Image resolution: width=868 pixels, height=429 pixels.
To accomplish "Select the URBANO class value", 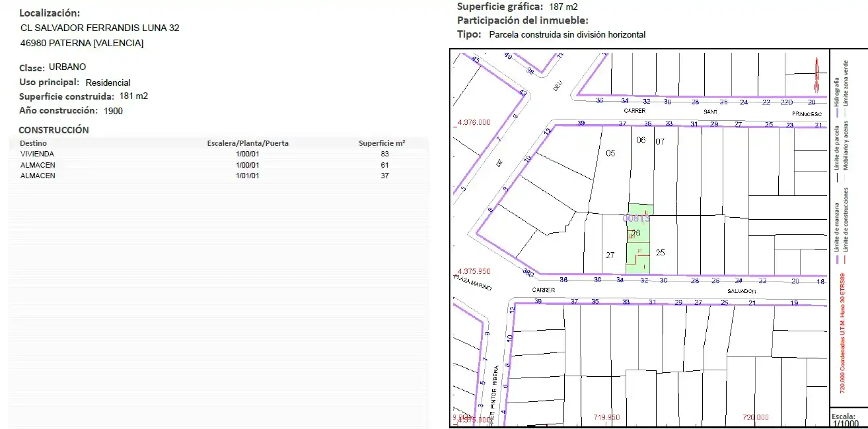I will (x=67, y=67).
